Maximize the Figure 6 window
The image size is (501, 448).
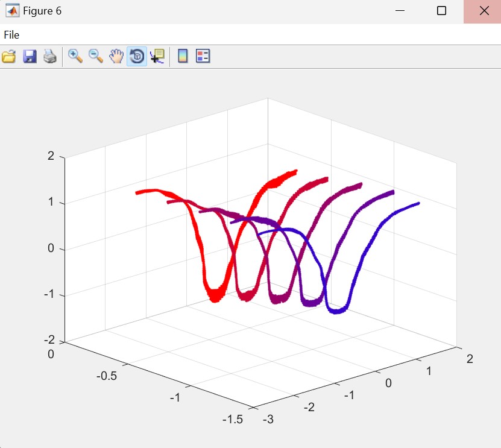pos(441,11)
